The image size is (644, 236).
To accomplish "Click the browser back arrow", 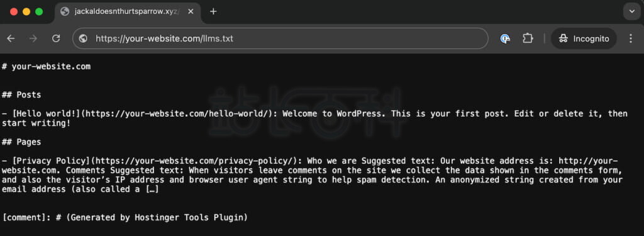I will (x=11, y=38).
